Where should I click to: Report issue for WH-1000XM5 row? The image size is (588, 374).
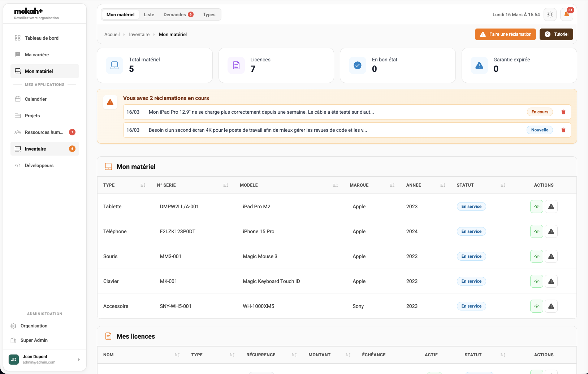[x=551, y=306]
